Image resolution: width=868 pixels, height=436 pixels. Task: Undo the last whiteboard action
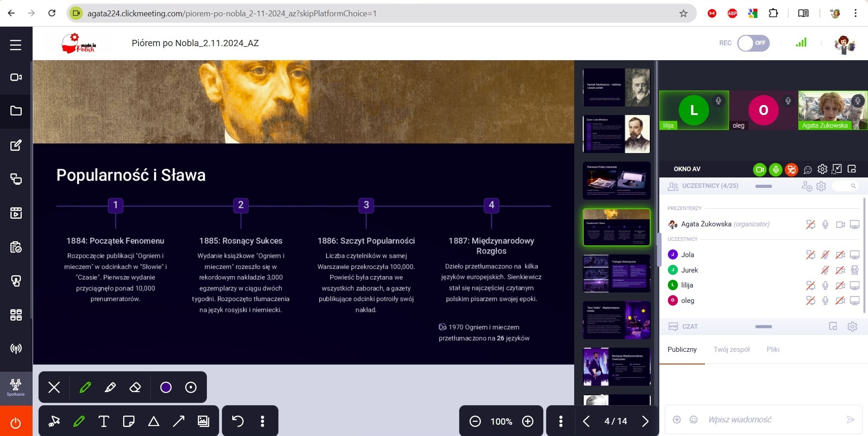click(x=238, y=422)
